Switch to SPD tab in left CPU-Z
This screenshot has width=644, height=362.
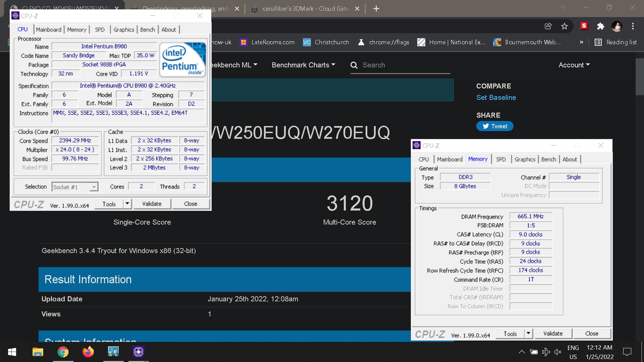click(x=100, y=29)
